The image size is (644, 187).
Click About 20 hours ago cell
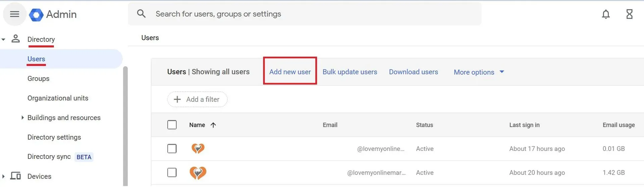coord(537,173)
